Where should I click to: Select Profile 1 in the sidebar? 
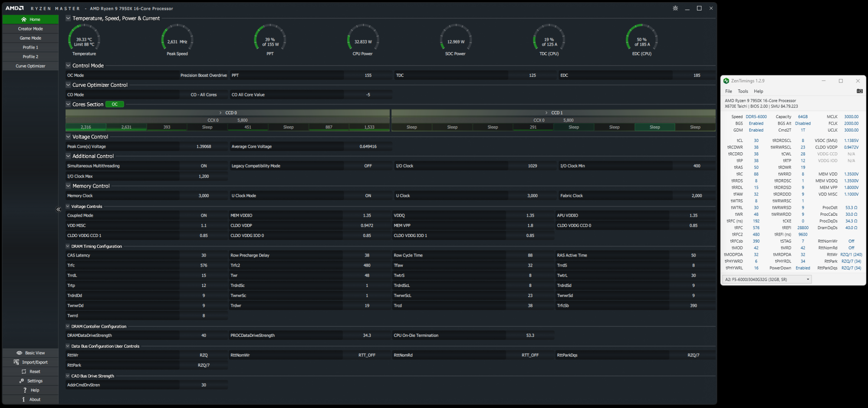click(x=30, y=47)
